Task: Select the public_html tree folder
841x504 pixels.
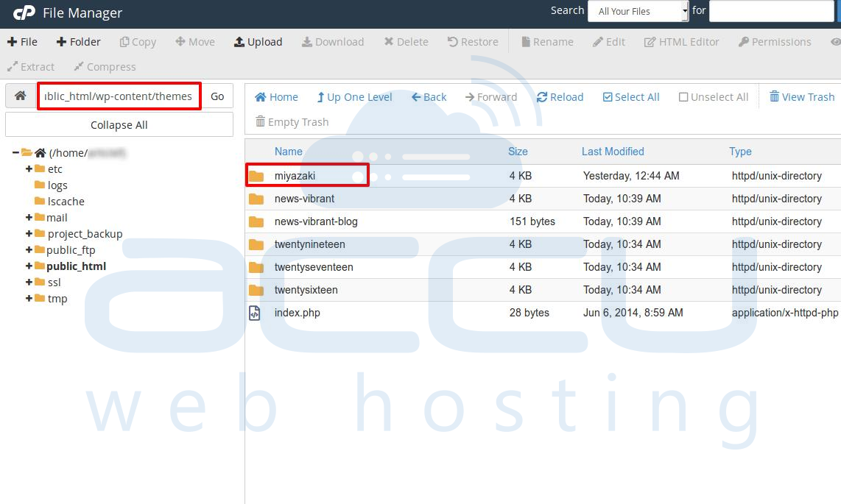Action: pos(70,266)
